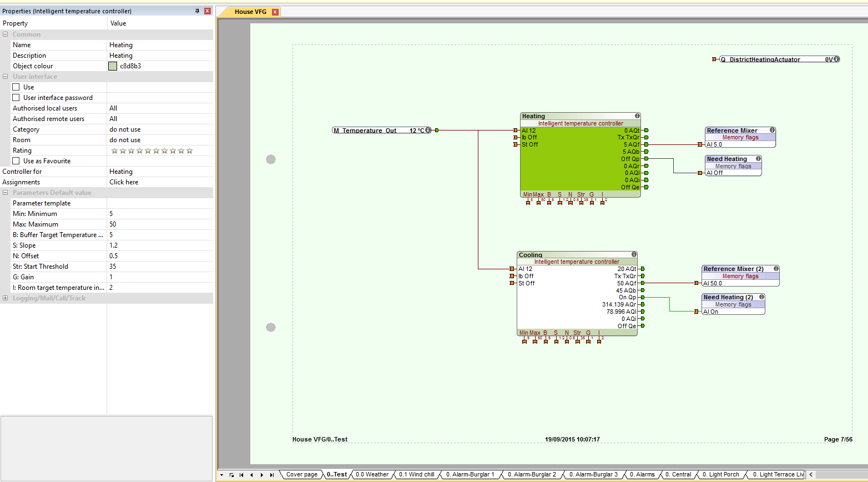Click info icon on DistrictHeatingActuator output
Viewport: 868px width, 482px height.
click(x=836, y=59)
